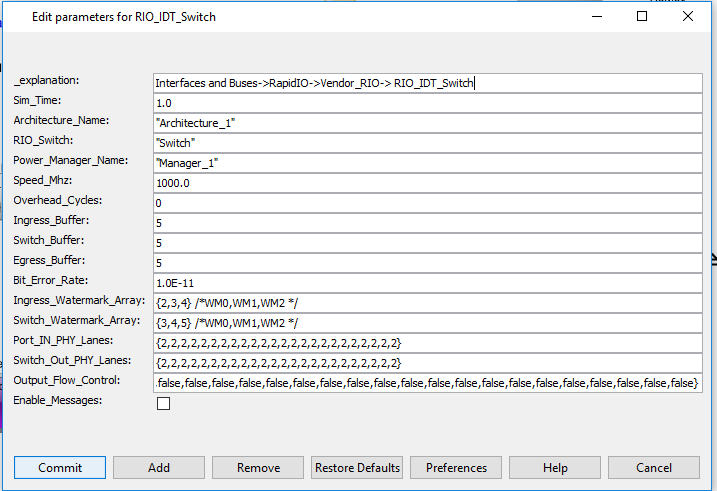Focus the Sim_Time input field
This screenshot has width=717, height=491.
tap(427, 103)
